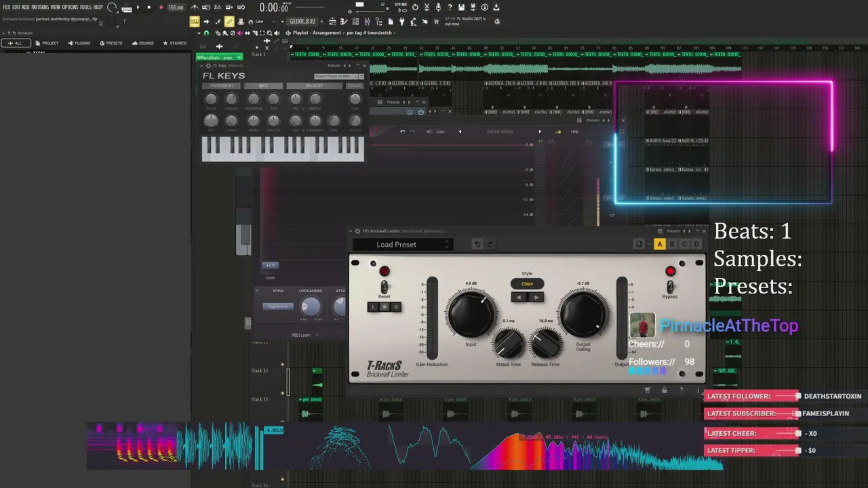868x488 pixels.
Task: Open Load Preset selector in Brickwall Limiter
Action: click(x=403, y=245)
